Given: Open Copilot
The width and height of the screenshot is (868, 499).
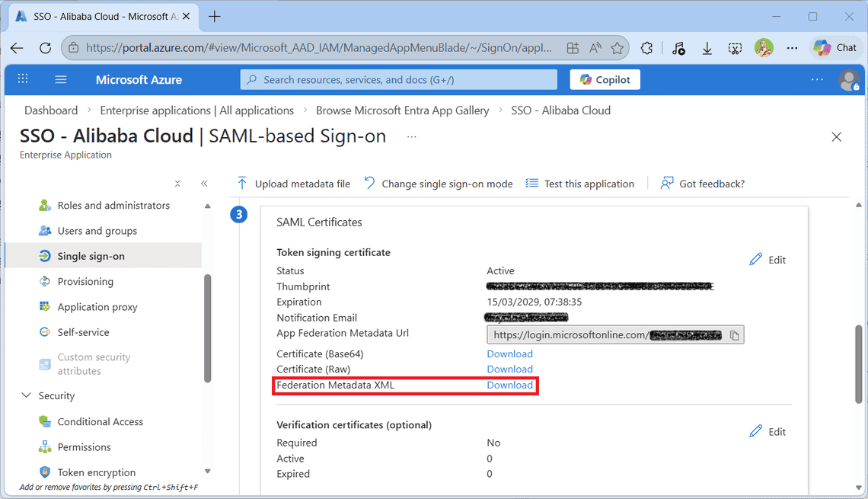Looking at the screenshot, I should coord(605,79).
